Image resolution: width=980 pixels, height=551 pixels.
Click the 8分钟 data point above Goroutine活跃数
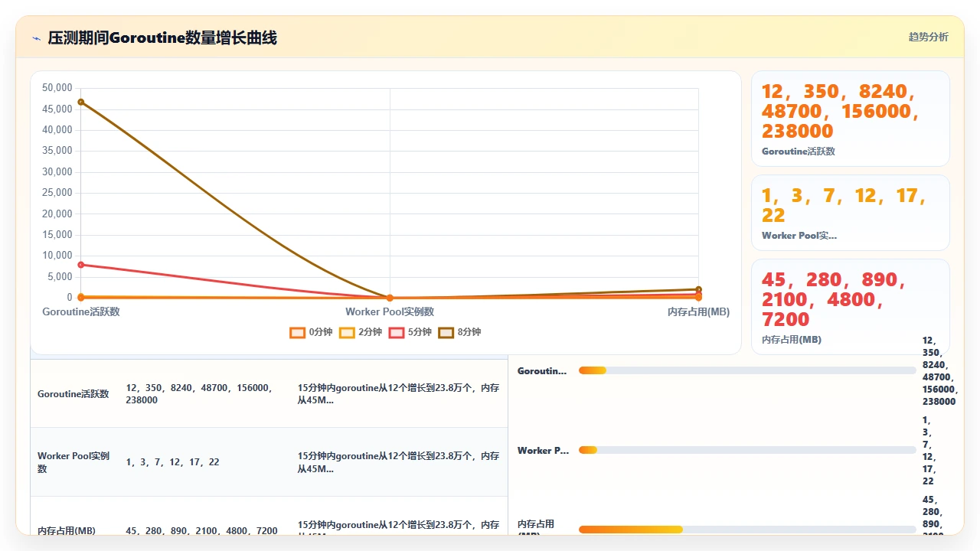tap(81, 102)
